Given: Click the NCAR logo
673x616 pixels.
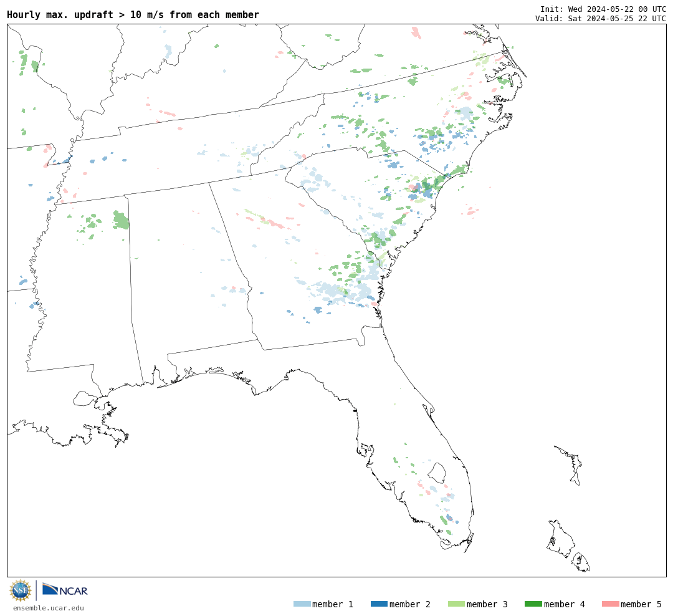Looking at the screenshot, I should coord(65,589).
